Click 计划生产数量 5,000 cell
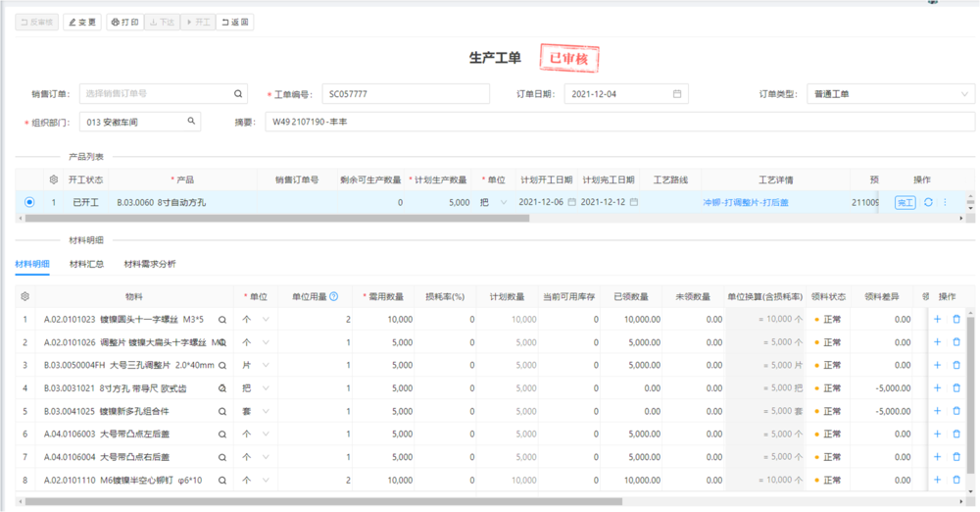The width and height of the screenshot is (980, 512). [439, 202]
